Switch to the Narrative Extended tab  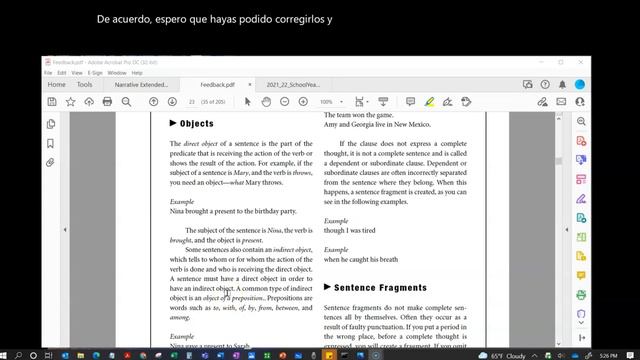141,85
